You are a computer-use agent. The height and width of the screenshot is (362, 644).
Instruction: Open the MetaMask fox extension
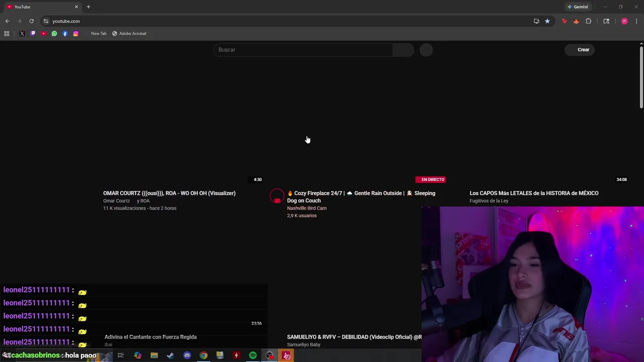point(576,21)
